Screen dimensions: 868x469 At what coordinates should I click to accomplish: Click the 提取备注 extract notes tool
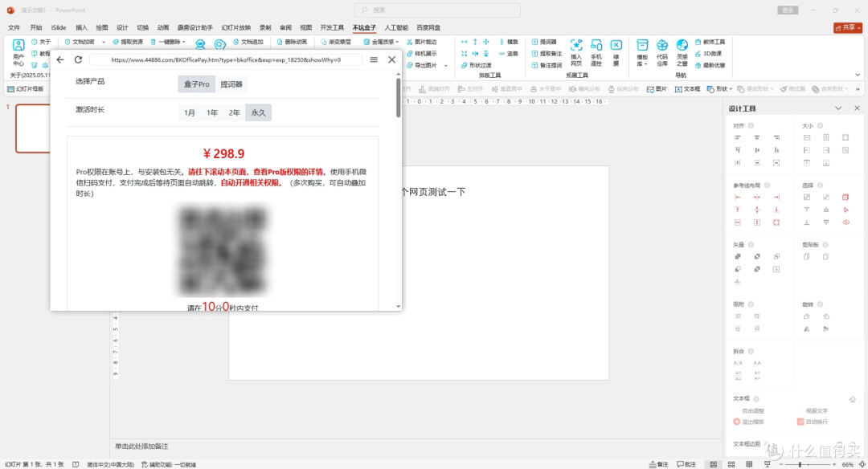click(547, 54)
